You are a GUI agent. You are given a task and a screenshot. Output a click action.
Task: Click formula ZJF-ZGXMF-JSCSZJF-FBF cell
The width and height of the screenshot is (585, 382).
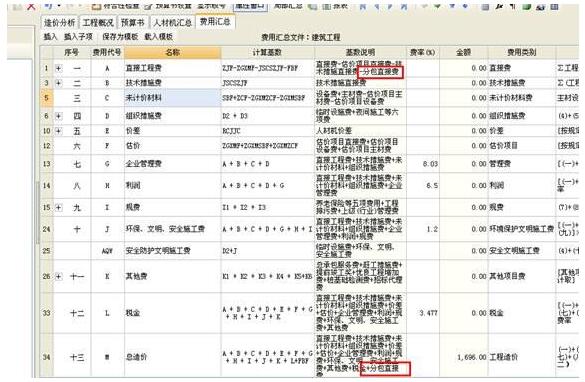coord(267,68)
